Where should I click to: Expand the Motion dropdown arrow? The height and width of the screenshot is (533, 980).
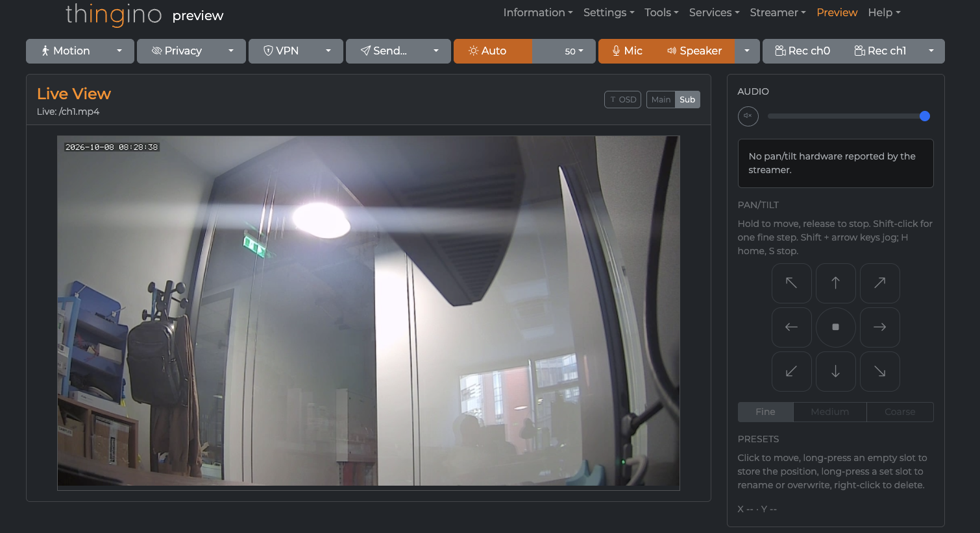pyautogui.click(x=119, y=51)
